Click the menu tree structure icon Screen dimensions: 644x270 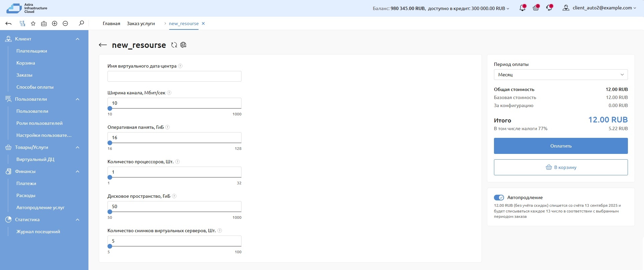22,23
